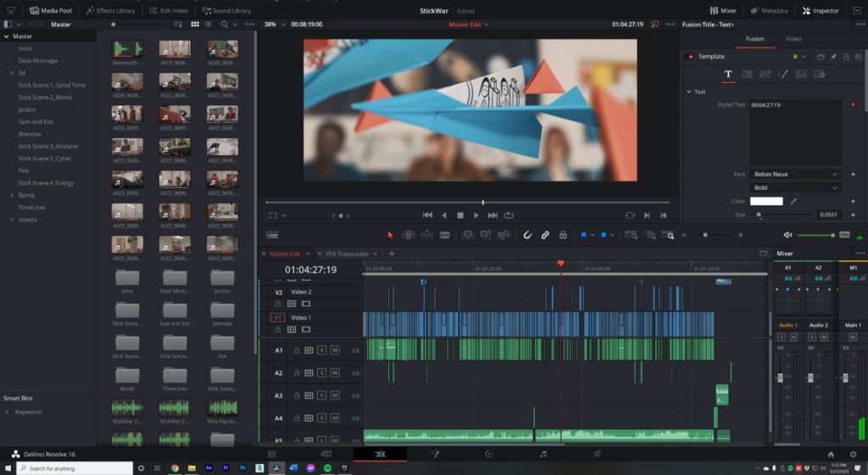Click the white text Color swatch
The width and height of the screenshot is (868, 475).
[766, 202]
